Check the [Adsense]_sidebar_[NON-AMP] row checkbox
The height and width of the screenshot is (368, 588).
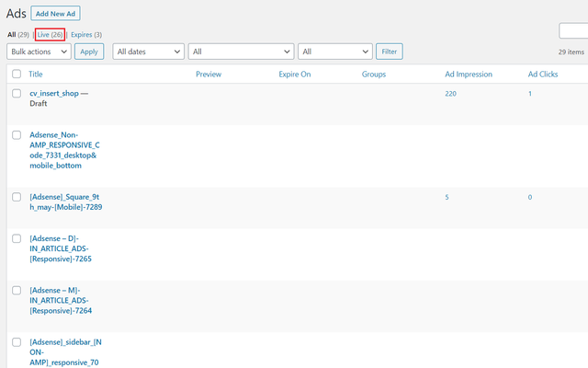click(x=17, y=342)
